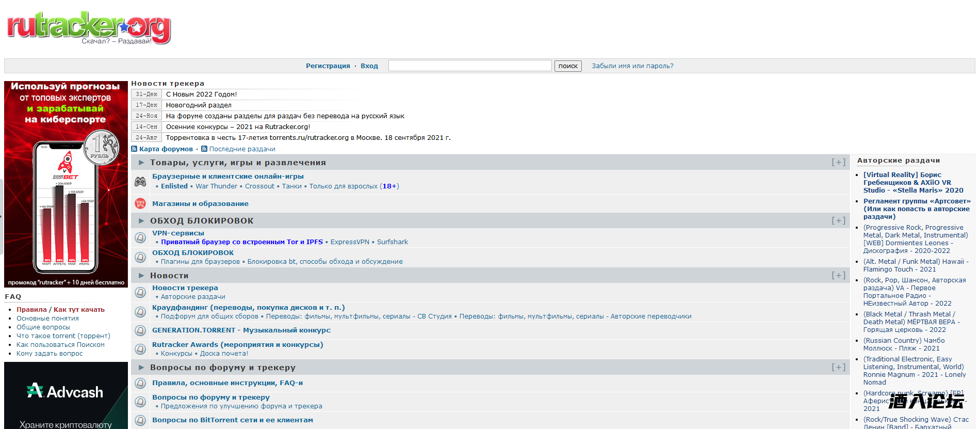The width and height of the screenshot is (980, 429).
Task: Toggle the triangle arrow before Товары, услуги, игры
Action: [141, 163]
